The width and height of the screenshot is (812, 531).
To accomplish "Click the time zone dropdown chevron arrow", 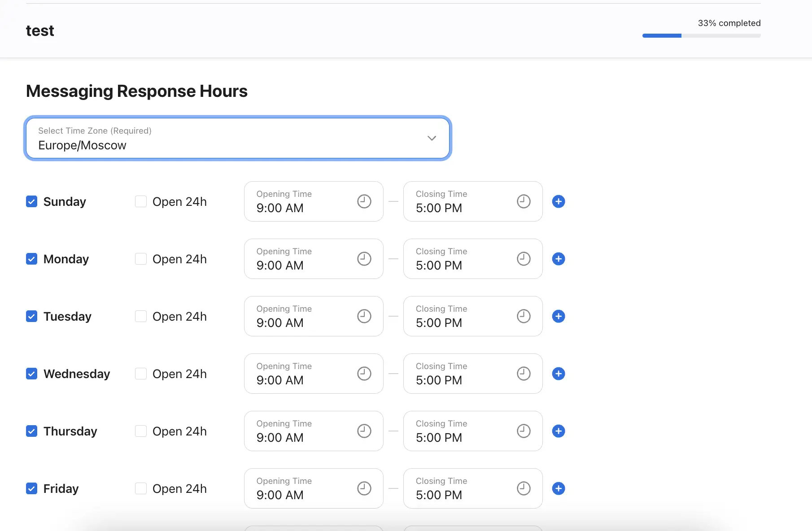I will (432, 138).
